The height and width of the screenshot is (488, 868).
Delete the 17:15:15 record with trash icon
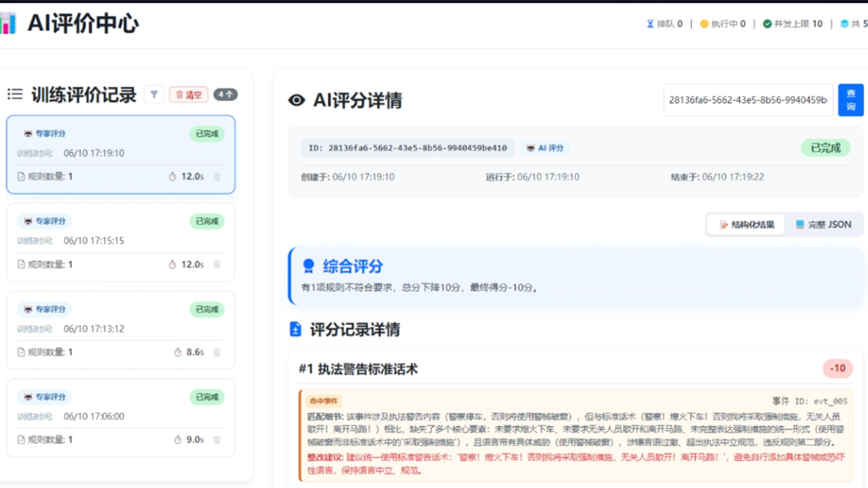coord(217,265)
